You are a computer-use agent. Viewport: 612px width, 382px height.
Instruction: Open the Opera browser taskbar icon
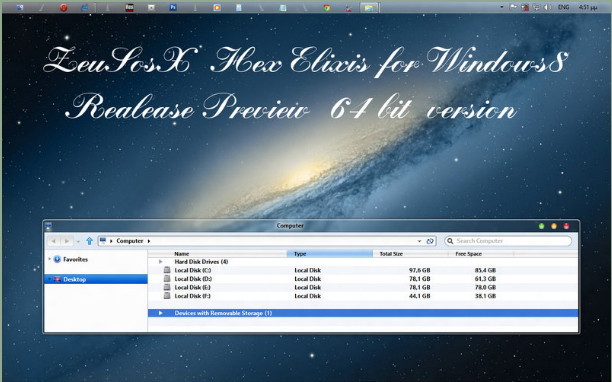(x=63, y=7)
